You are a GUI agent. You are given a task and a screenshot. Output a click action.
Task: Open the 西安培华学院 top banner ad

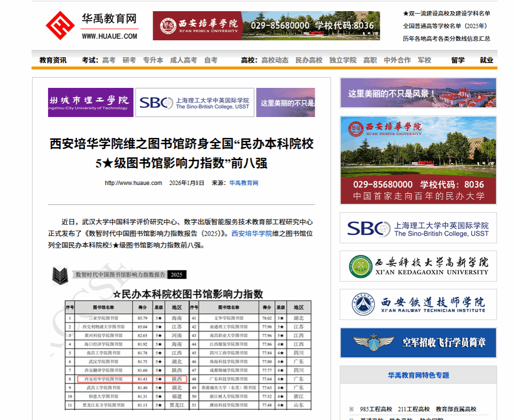(266, 26)
